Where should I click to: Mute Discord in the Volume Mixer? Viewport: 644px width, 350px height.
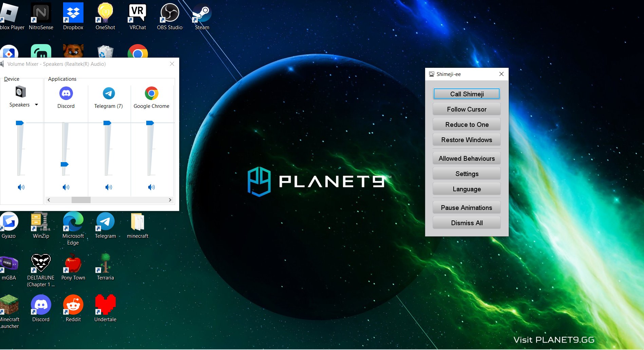(x=66, y=187)
